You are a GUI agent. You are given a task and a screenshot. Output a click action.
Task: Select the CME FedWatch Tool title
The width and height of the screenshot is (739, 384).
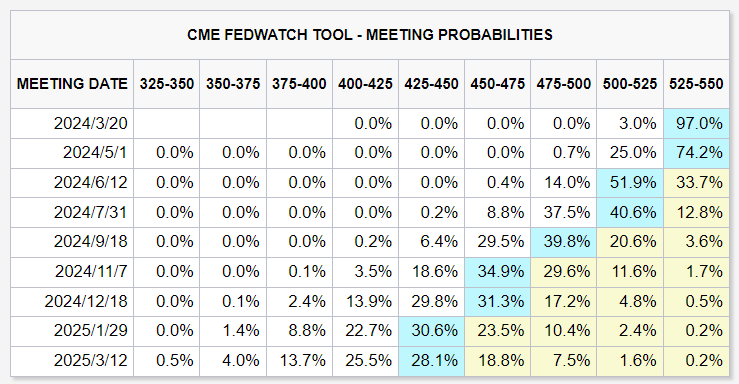pos(370,35)
